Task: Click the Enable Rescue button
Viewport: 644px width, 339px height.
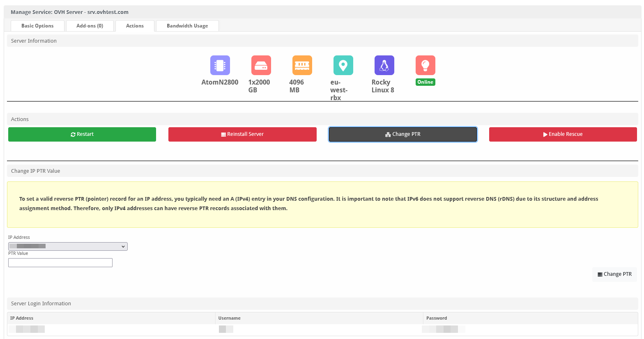Action: (563, 134)
